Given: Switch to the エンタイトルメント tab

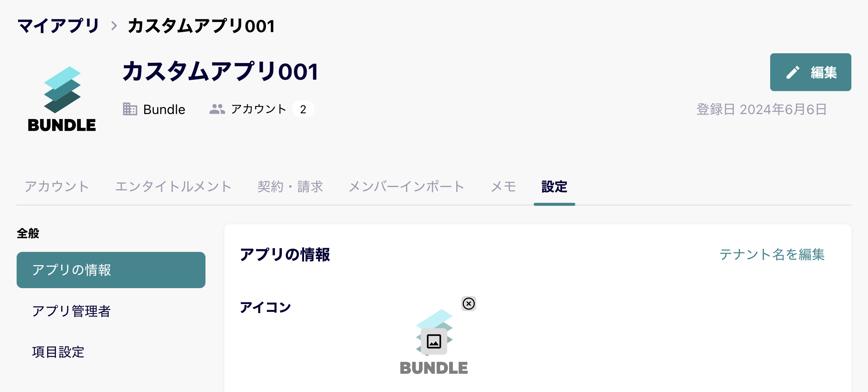Looking at the screenshot, I should 173,187.
